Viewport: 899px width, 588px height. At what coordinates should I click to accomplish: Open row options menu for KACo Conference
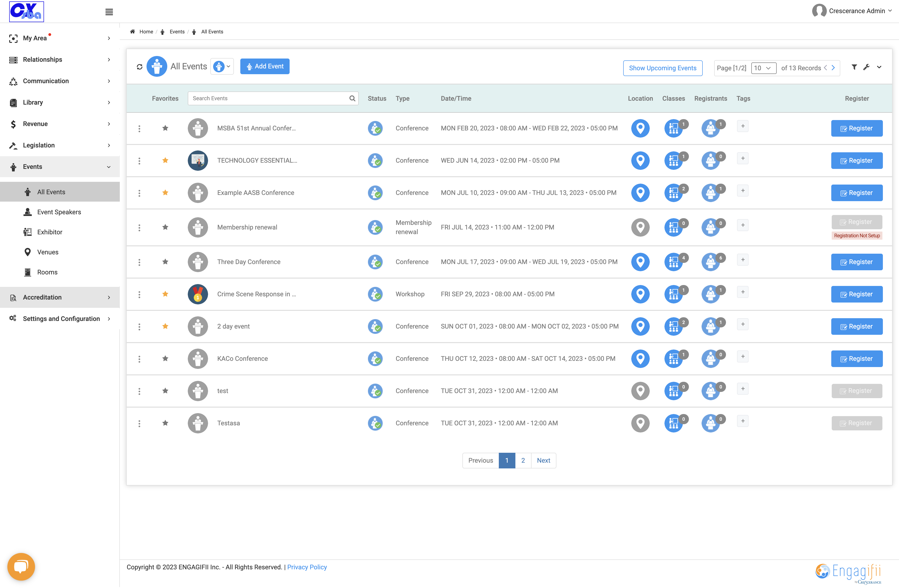tap(139, 359)
